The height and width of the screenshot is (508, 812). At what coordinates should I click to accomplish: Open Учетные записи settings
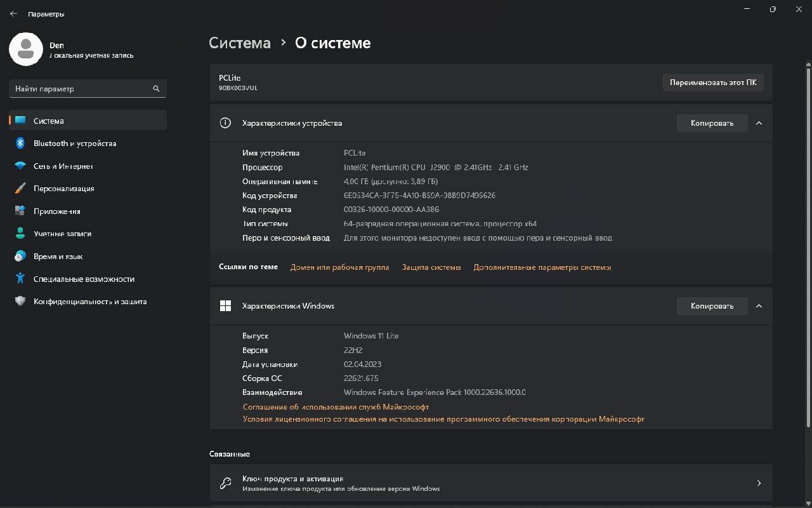[x=88, y=234]
